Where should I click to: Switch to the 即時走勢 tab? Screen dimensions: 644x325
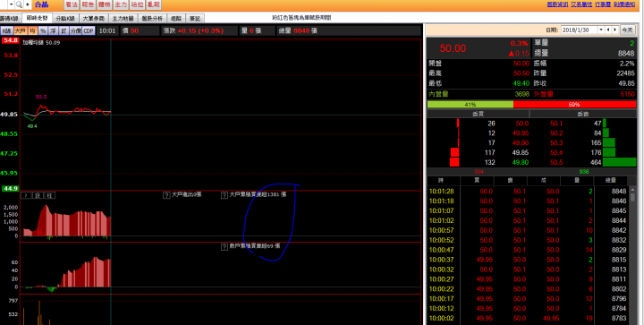click(37, 18)
